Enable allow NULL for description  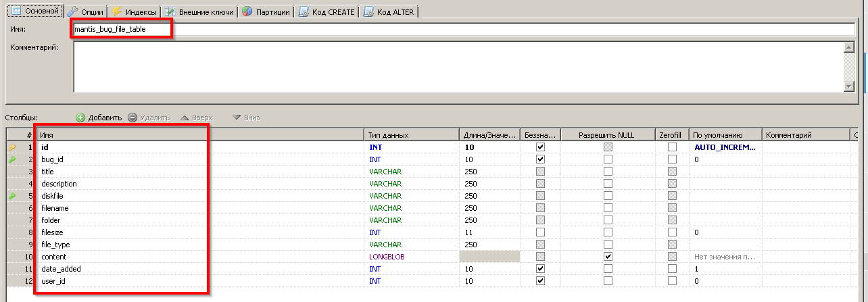tap(608, 183)
